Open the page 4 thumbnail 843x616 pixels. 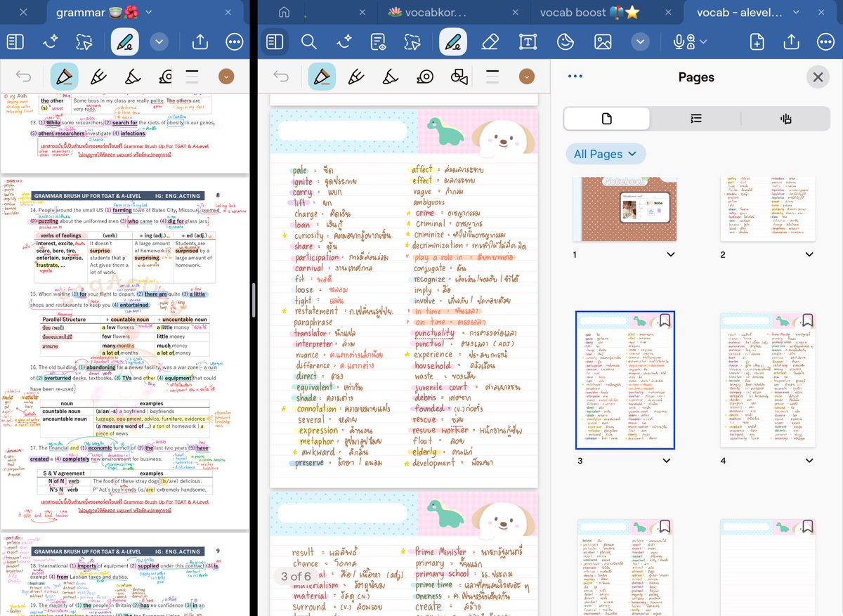tap(768, 380)
